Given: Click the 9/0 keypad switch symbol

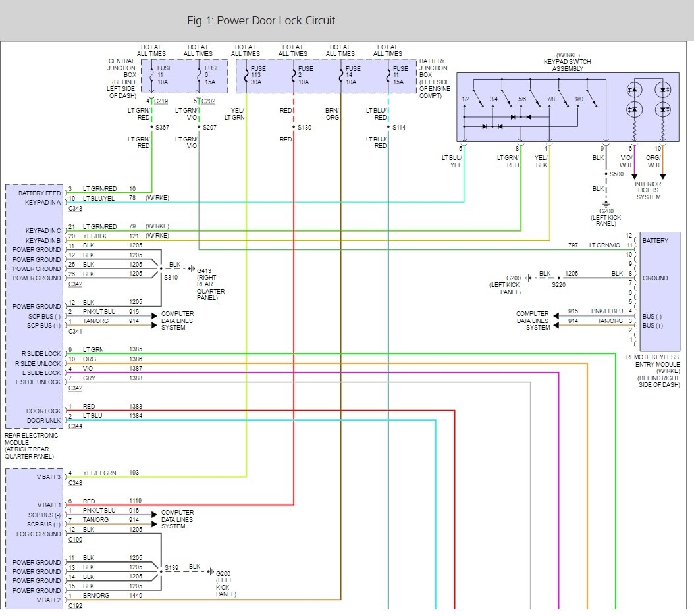Looking at the screenshot, I should [592, 99].
